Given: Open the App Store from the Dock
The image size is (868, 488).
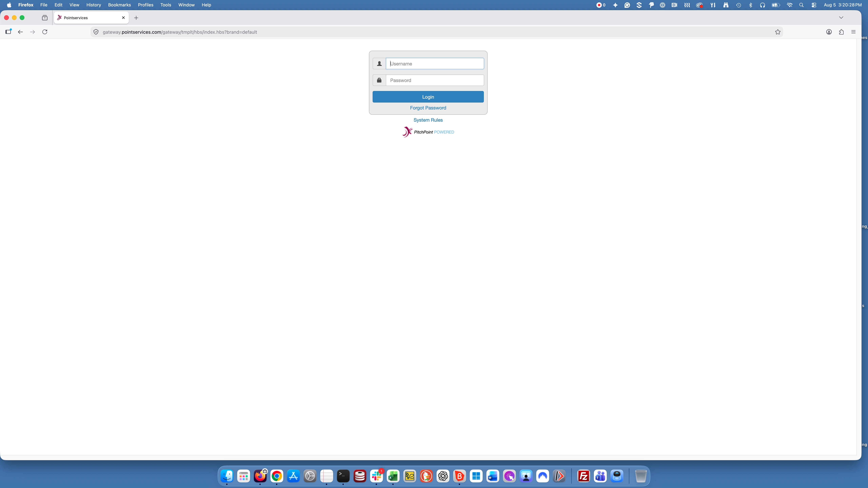Looking at the screenshot, I should [293, 476].
